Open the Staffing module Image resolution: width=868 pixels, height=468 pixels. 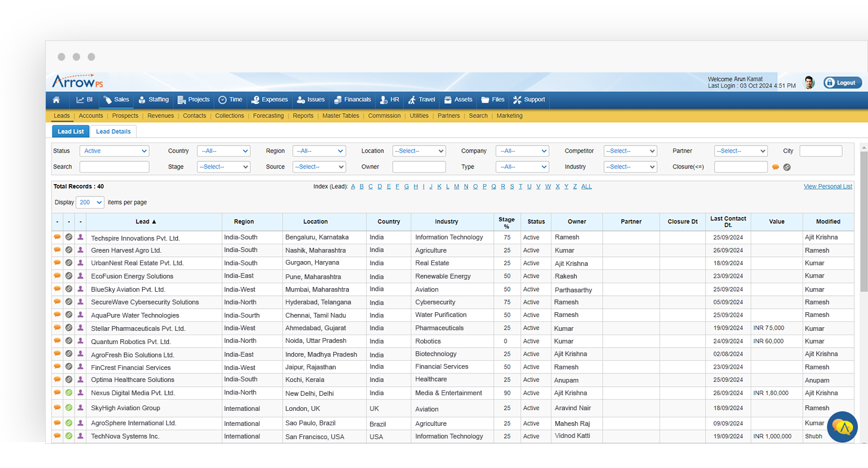pyautogui.click(x=153, y=100)
